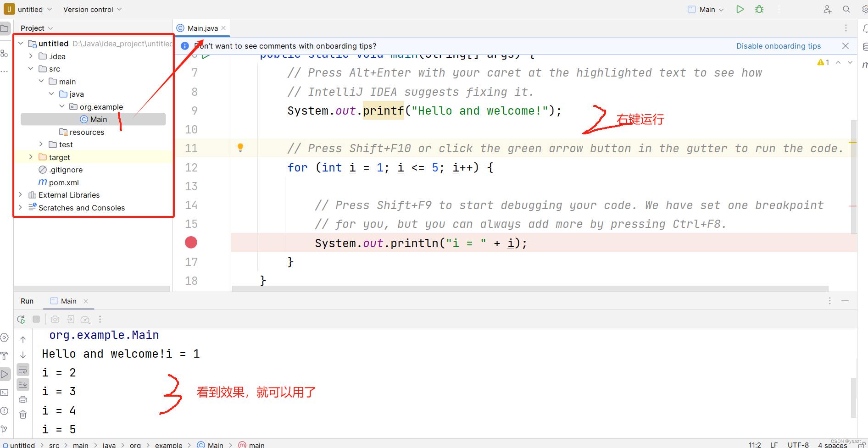Image resolution: width=868 pixels, height=448 pixels.
Task: Collapse the main folder node
Action: [x=41, y=81]
